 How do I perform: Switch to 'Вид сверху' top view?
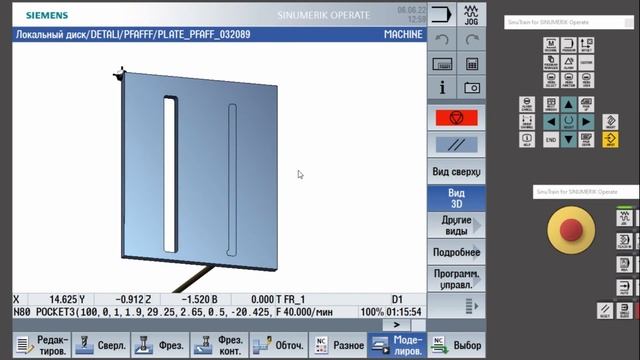(x=456, y=171)
